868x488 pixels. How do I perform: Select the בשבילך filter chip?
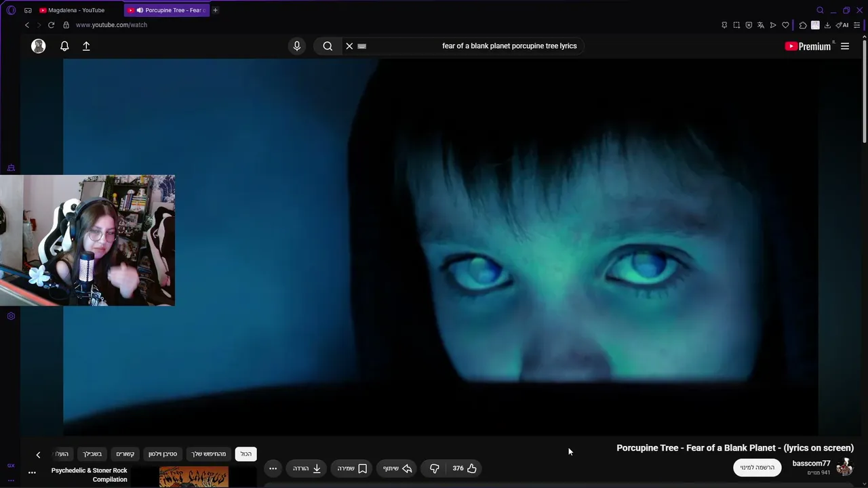click(92, 454)
